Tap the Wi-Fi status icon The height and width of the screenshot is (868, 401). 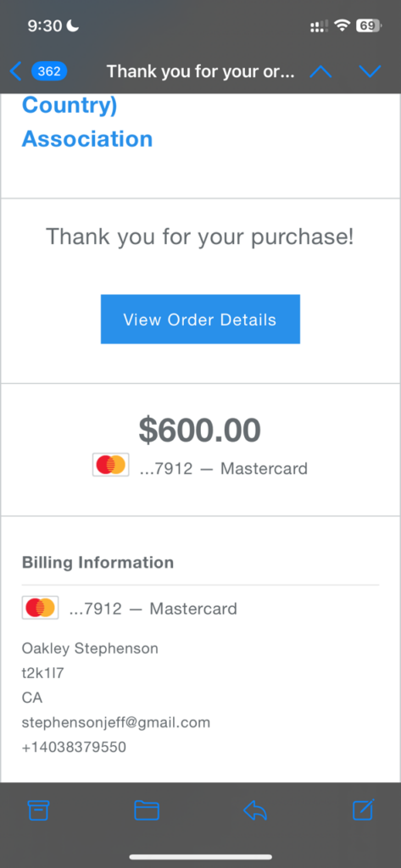coord(343,25)
